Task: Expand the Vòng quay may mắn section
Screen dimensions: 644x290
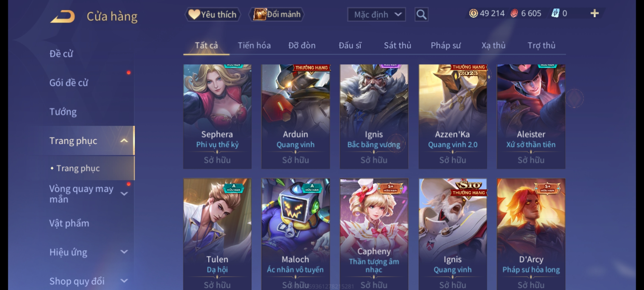Action: coord(124,193)
